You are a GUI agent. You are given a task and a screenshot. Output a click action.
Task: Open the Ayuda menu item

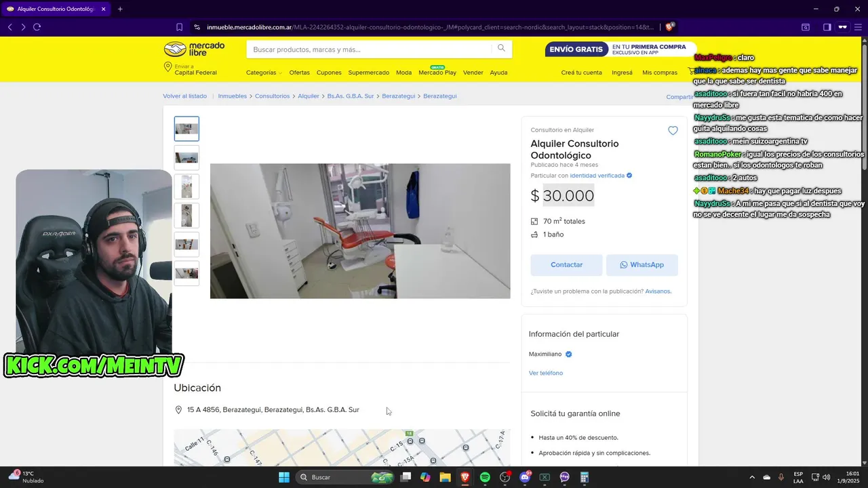coord(498,73)
